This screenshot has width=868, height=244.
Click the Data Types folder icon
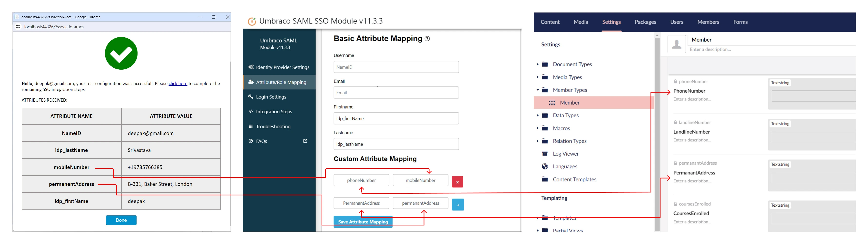coord(544,116)
